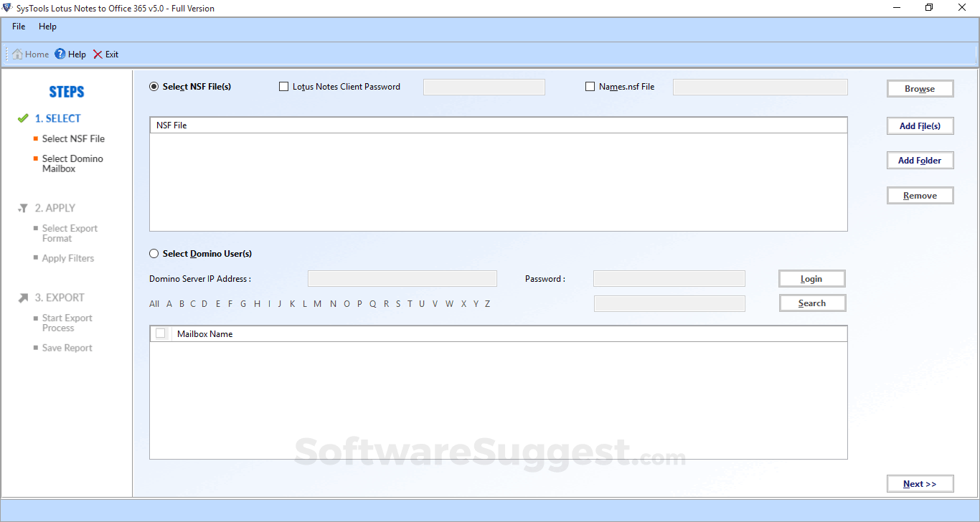980x522 pixels.
Task: Filter mailboxes by letter A
Action: (169, 303)
